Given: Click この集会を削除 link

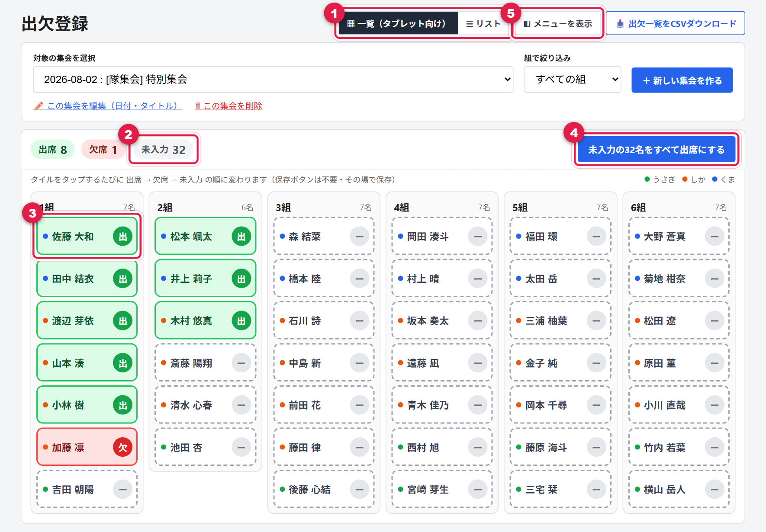Looking at the screenshot, I should pyautogui.click(x=229, y=106).
